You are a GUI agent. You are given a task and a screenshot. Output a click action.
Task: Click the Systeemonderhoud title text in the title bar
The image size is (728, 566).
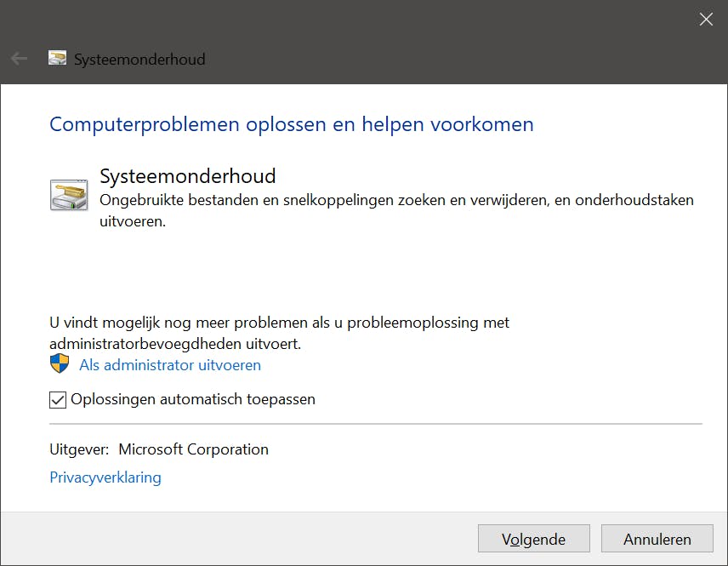(x=139, y=60)
